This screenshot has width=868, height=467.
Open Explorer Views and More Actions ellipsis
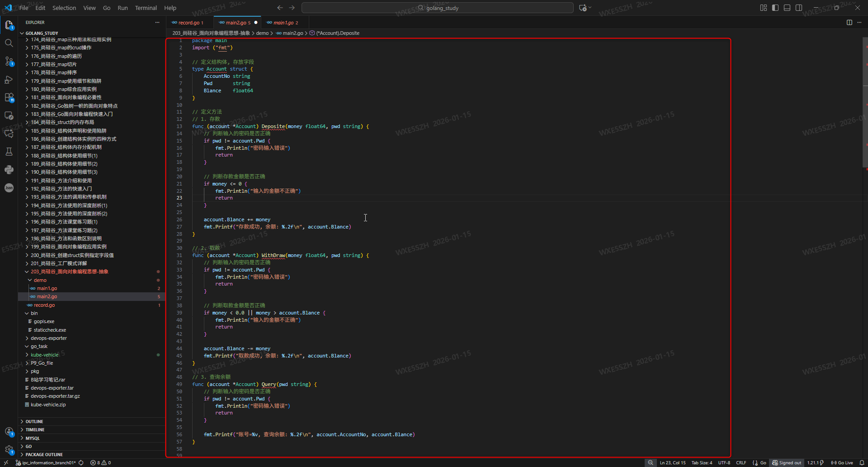click(157, 22)
